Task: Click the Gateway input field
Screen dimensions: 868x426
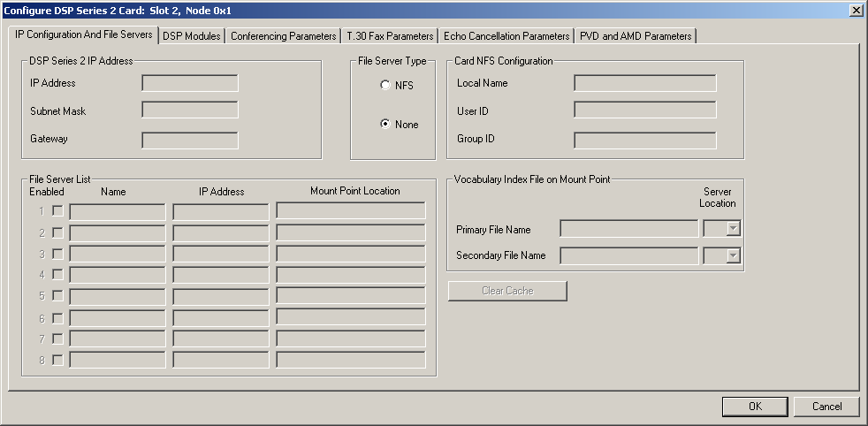Action: tap(190, 140)
